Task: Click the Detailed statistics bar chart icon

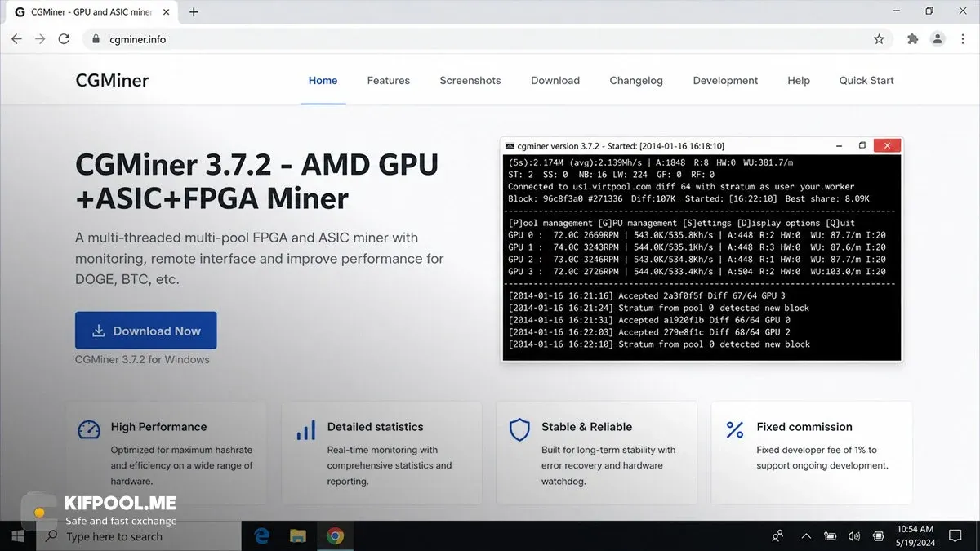Action: coord(305,430)
